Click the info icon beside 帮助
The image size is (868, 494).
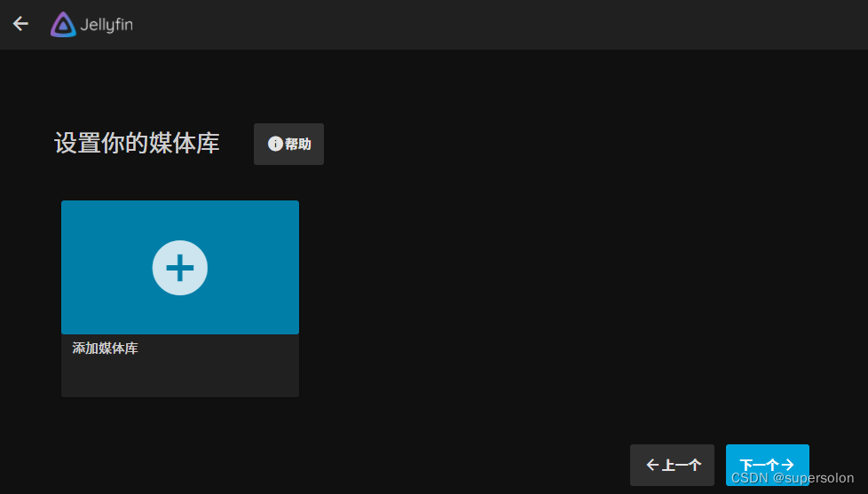click(x=275, y=144)
